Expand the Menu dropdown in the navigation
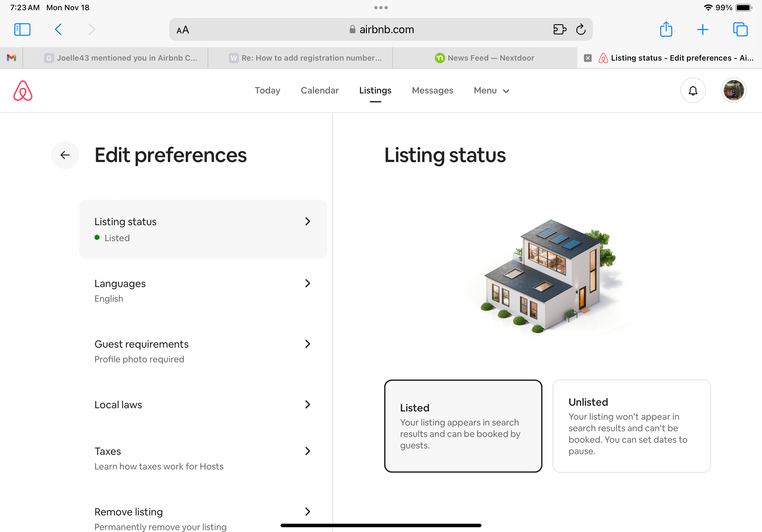Image resolution: width=762 pixels, height=532 pixels. click(491, 90)
